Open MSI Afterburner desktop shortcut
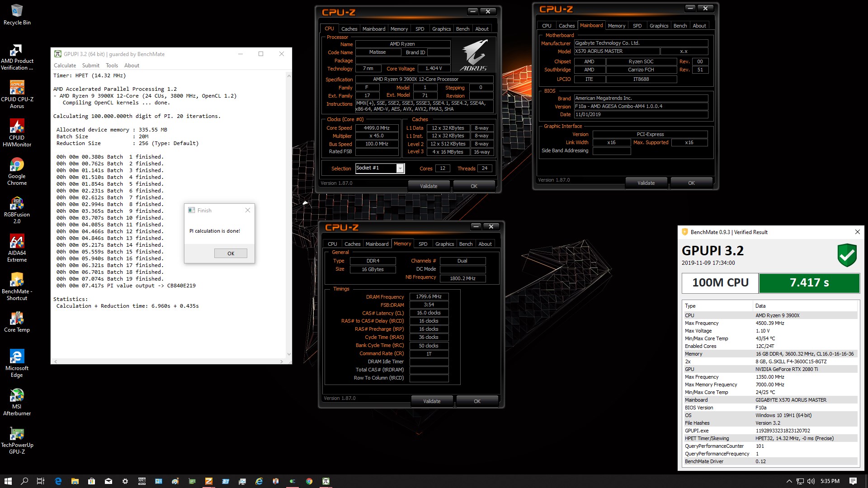The image size is (868, 488). (x=17, y=402)
